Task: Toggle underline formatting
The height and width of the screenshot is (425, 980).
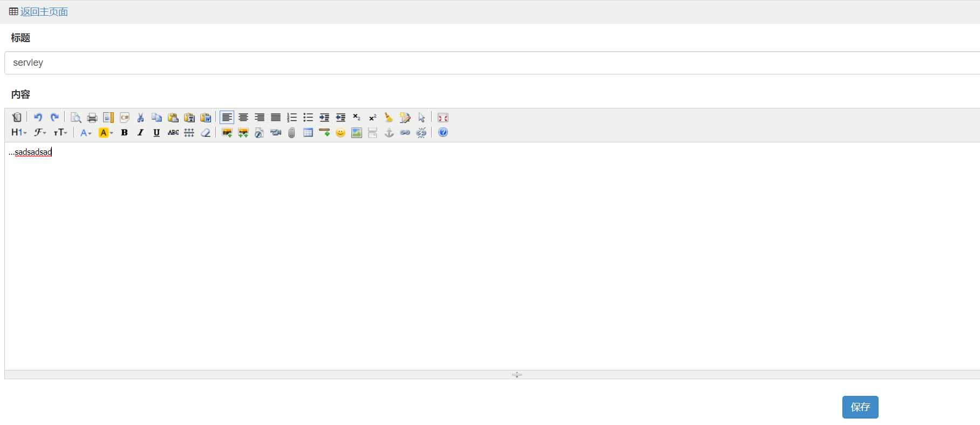Action: pos(157,132)
